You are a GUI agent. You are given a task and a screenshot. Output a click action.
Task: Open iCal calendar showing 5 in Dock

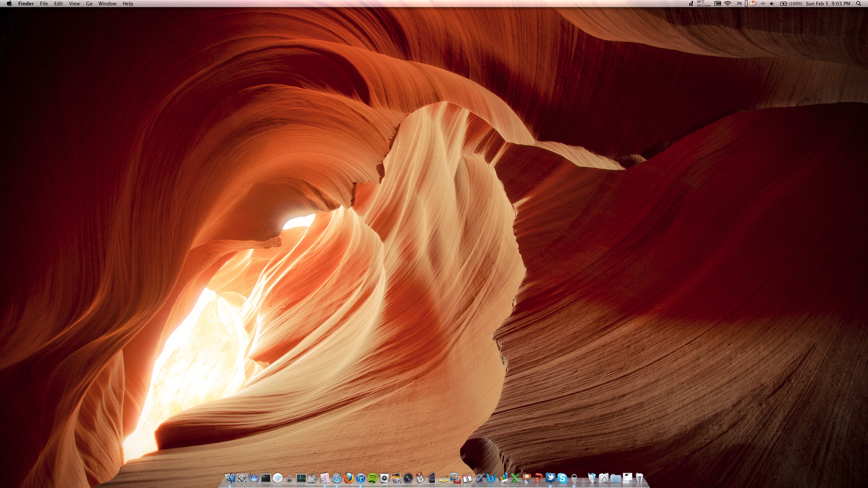click(x=468, y=478)
